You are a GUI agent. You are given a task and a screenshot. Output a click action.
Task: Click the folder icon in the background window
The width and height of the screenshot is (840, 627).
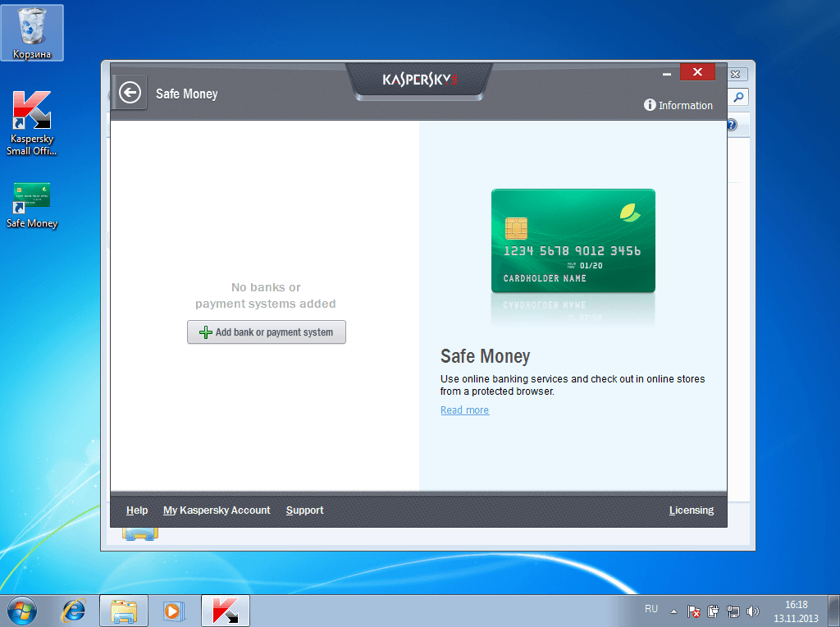[139, 533]
